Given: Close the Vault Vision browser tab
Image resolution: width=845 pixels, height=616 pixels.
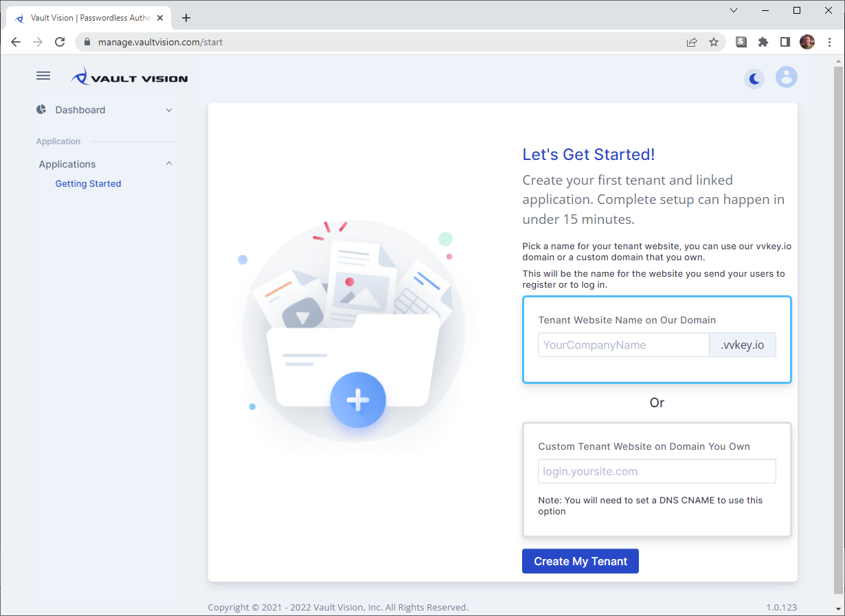Looking at the screenshot, I should [159, 18].
